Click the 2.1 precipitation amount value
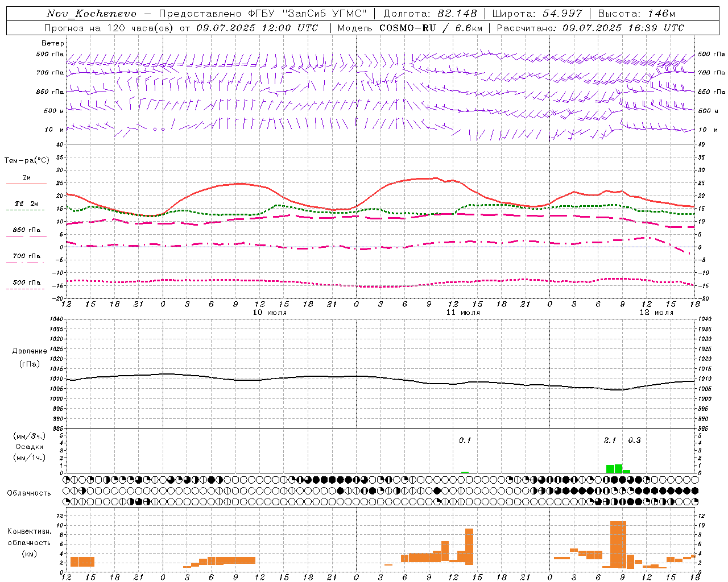 pyautogui.click(x=610, y=440)
